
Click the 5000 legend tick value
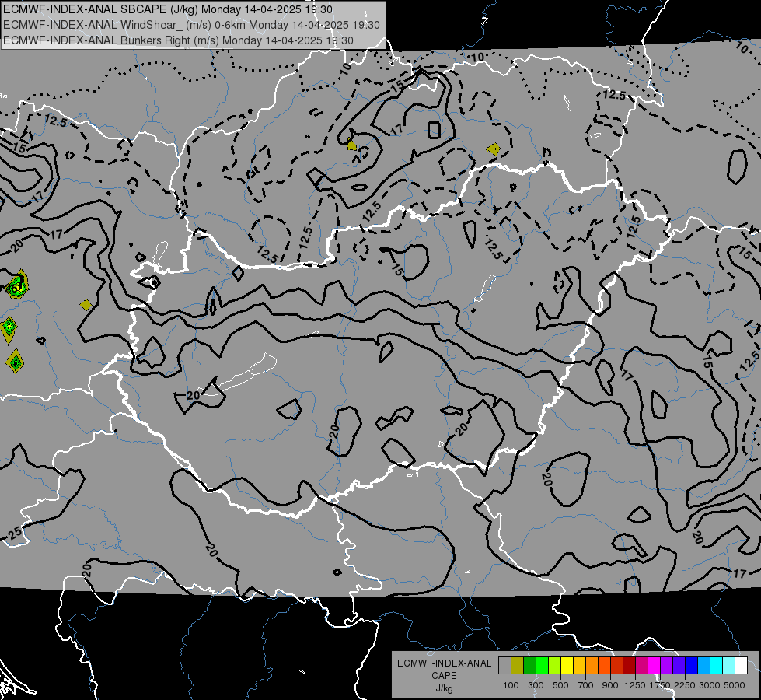click(x=735, y=685)
